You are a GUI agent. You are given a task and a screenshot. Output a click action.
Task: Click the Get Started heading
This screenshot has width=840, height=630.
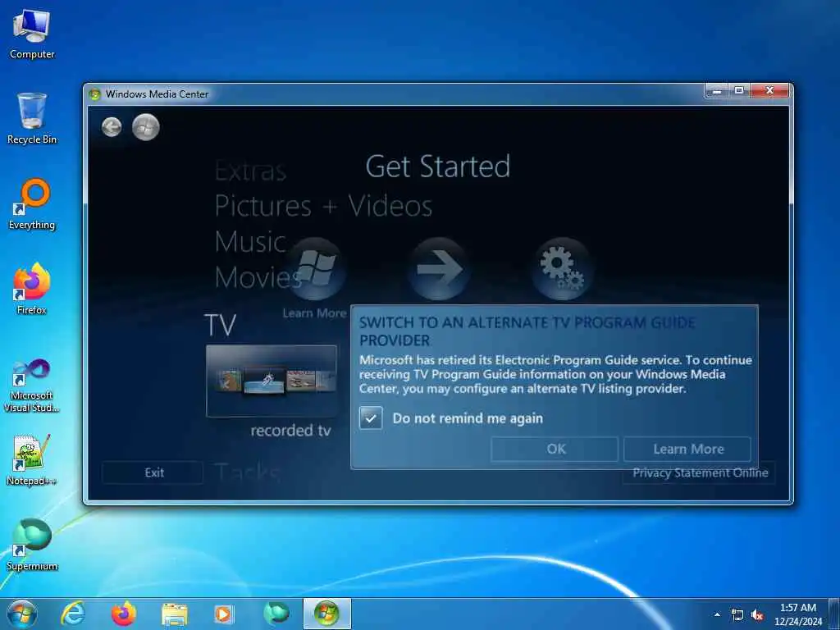tap(438, 166)
